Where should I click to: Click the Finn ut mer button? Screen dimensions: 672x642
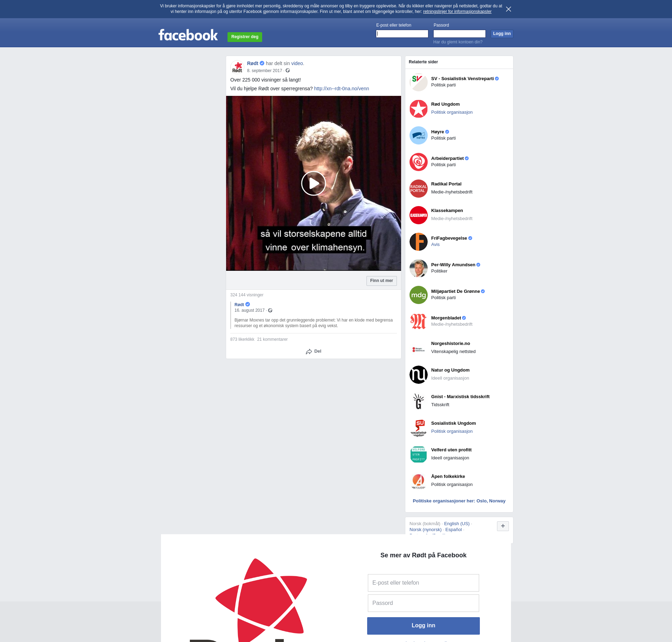click(x=381, y=281)
